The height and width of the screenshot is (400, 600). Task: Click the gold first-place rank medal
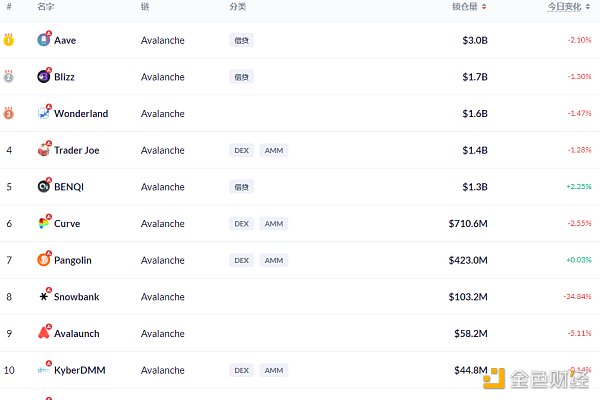click(9, 40)
